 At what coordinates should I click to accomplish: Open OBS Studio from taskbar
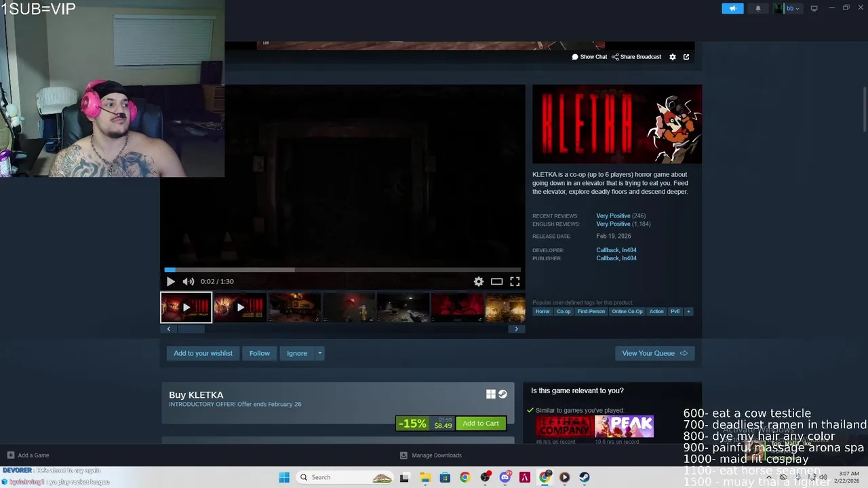tap(485, 477)
